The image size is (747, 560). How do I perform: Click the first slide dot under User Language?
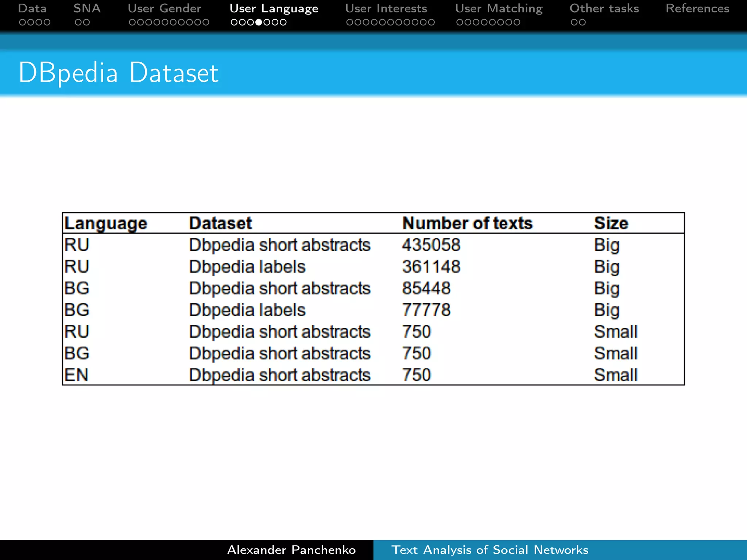click(x=234, y=22)
